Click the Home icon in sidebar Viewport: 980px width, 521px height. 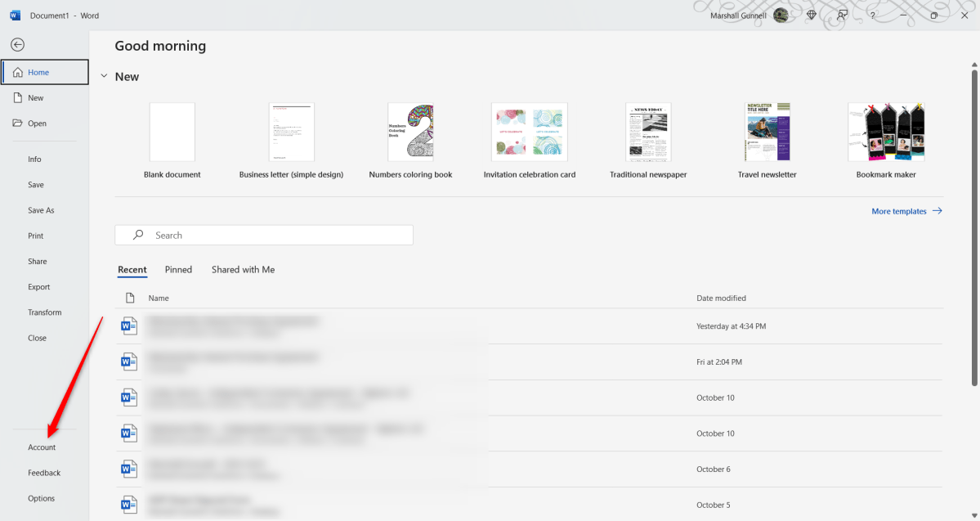pos(17,72)
